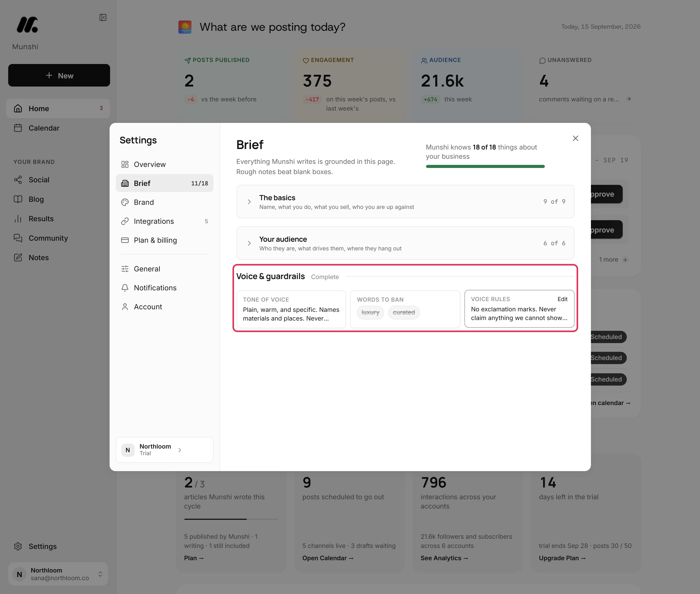Open Settings from the sidebar bottom

pyautogui.click(x=58, y=546)
